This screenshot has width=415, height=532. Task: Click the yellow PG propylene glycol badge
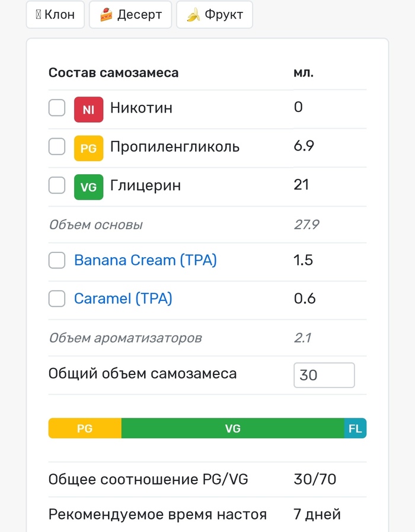89,148
